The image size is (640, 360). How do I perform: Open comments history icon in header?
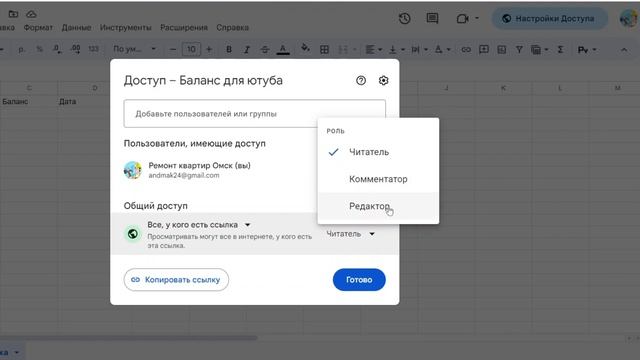tap(432, 18)
